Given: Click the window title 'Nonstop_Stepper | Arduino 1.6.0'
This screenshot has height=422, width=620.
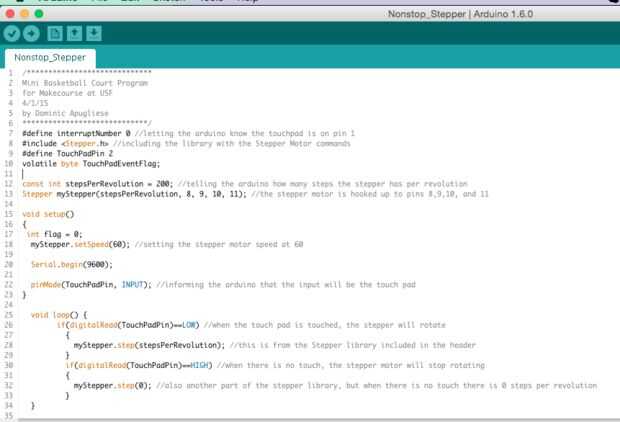Looking at the screenshot, I should click(460, 14).
